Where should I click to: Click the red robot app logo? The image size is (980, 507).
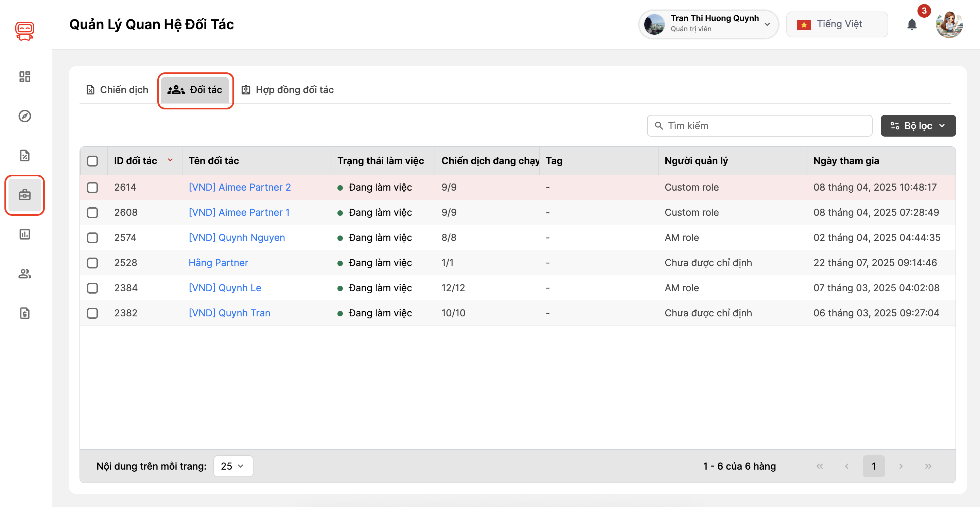click(x=25, y=31)
